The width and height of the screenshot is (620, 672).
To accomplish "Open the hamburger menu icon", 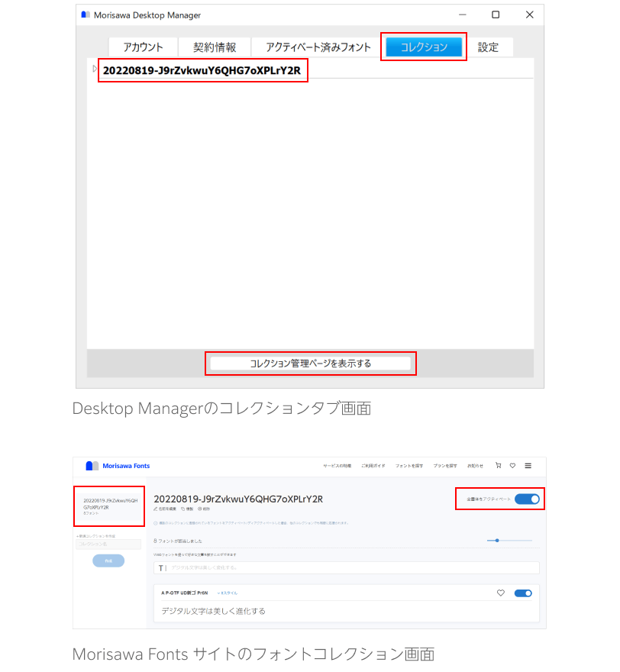I will 528,466.
